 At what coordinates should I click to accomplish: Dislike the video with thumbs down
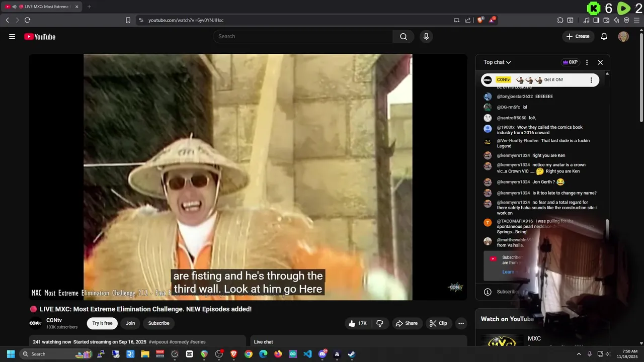click(x=380, y=323)
